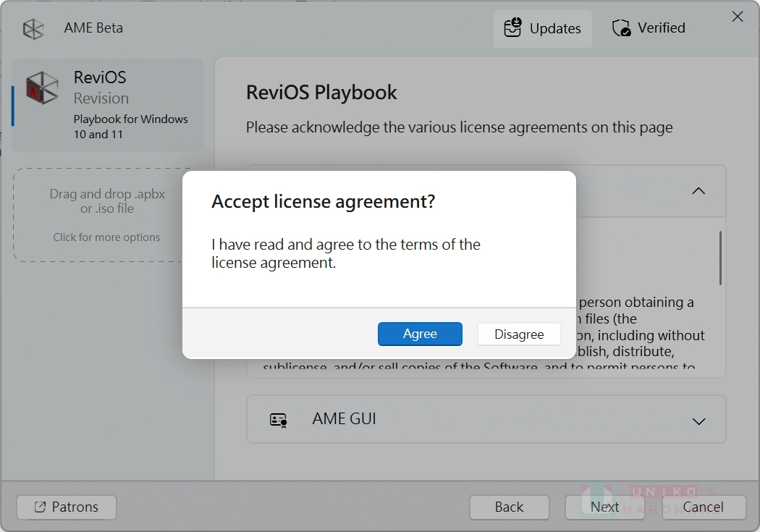
Task: Proceed by clicking Next
Action: [x=605, y=507]
